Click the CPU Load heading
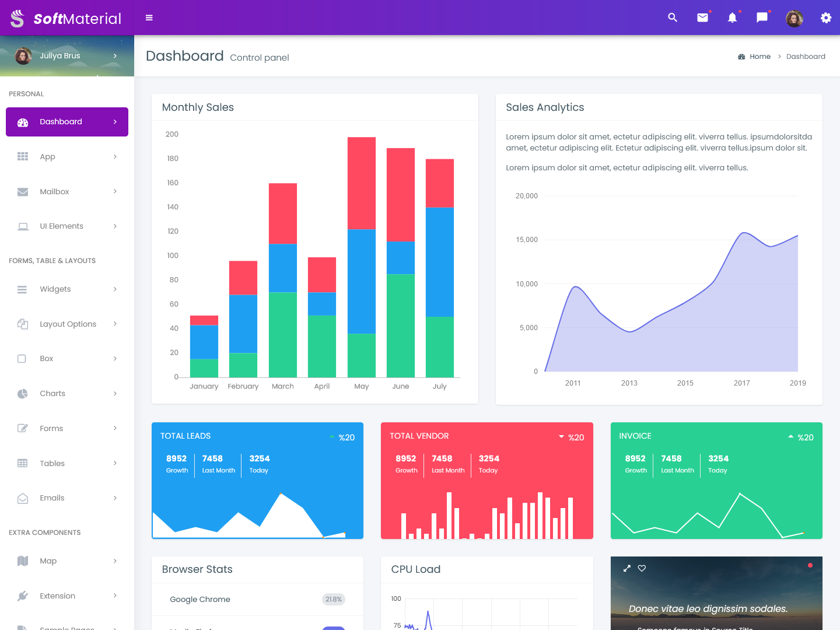Screen dimensions: 840x630 point(416,569)
